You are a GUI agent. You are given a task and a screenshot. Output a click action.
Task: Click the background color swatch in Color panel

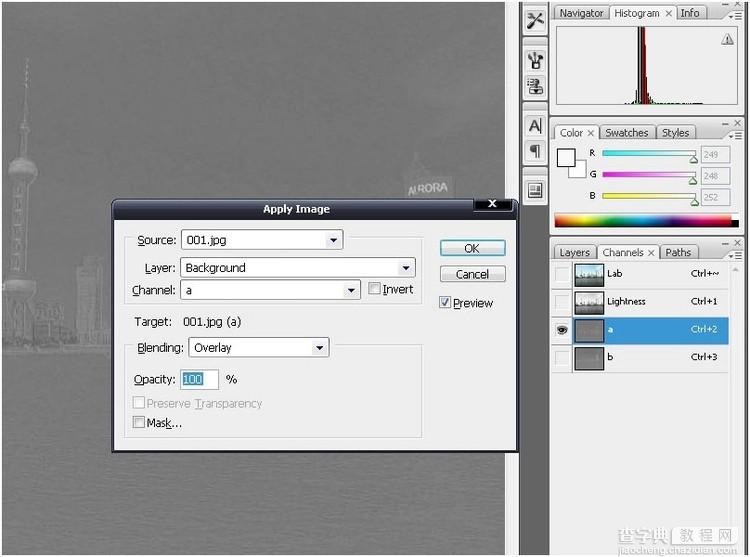pos(580,171)
